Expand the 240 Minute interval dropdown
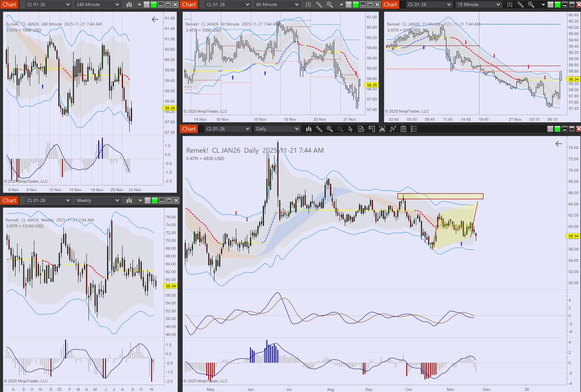The width and height of the screenshot is (581, 392). point(97,4)
